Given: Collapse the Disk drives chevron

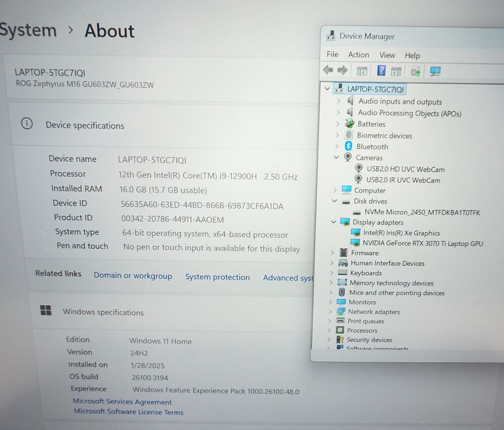Looking at the screenshot, I should tap(335, 201).
